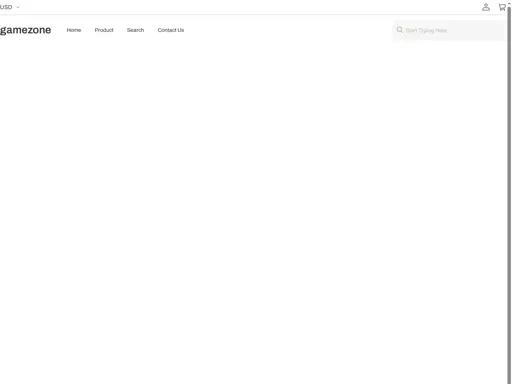Expand the USD currency dropdown
Image resolution: width=512 pixels, height=384 pixels.
10,7
